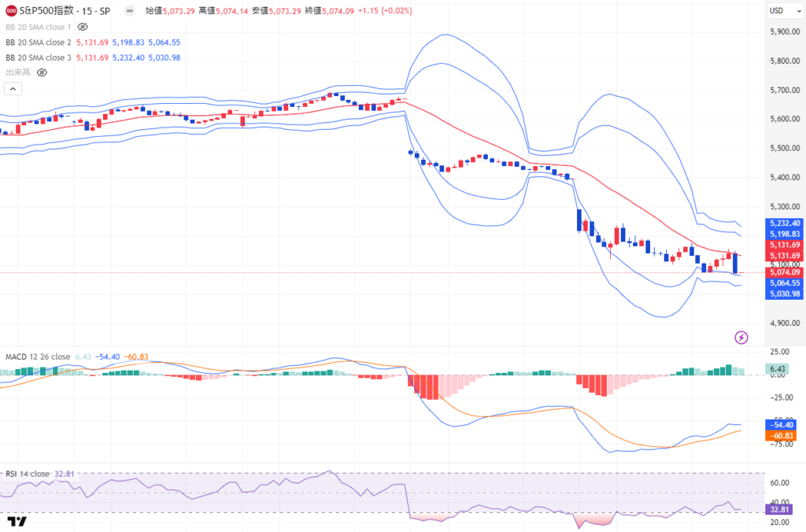Click the blue 5,232.40 price axis label
Screen dimensions: 806x532
tap(785, 224)
